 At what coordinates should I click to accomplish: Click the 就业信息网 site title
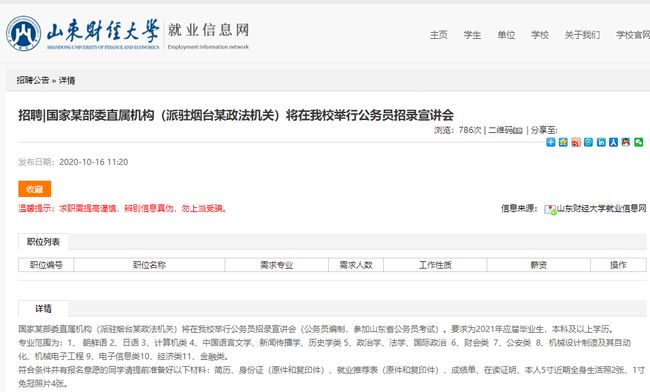click(x=208, y=30)
